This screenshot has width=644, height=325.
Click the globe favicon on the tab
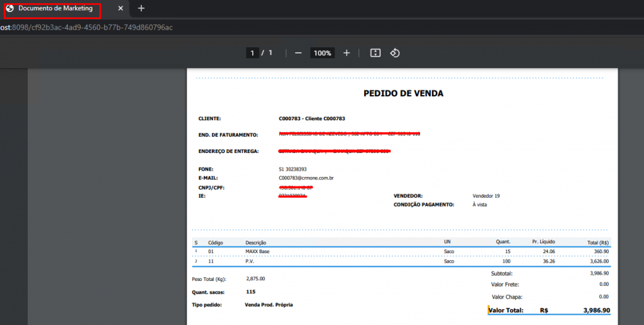click(x=9, y=9)
